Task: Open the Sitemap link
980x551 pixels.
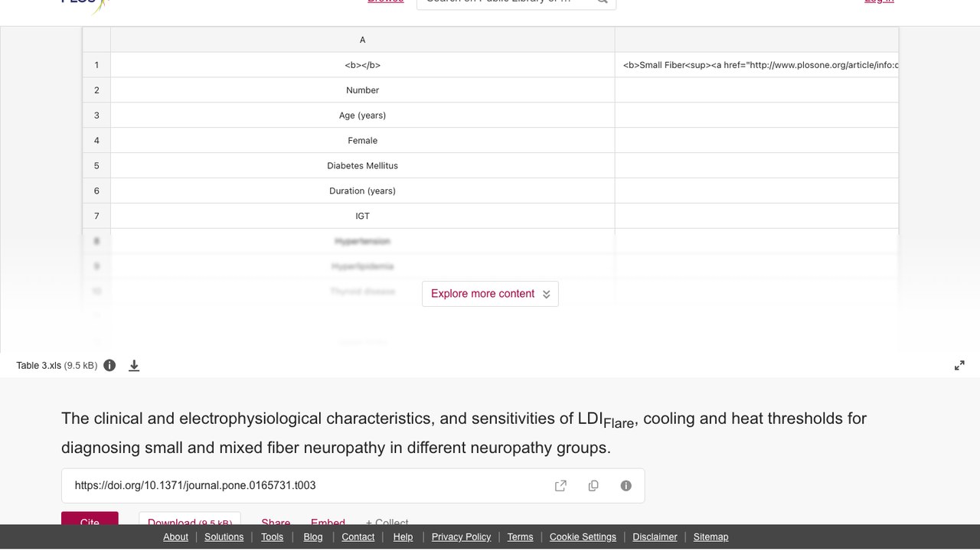Action: pyautogui.click(x=711, y=537)
